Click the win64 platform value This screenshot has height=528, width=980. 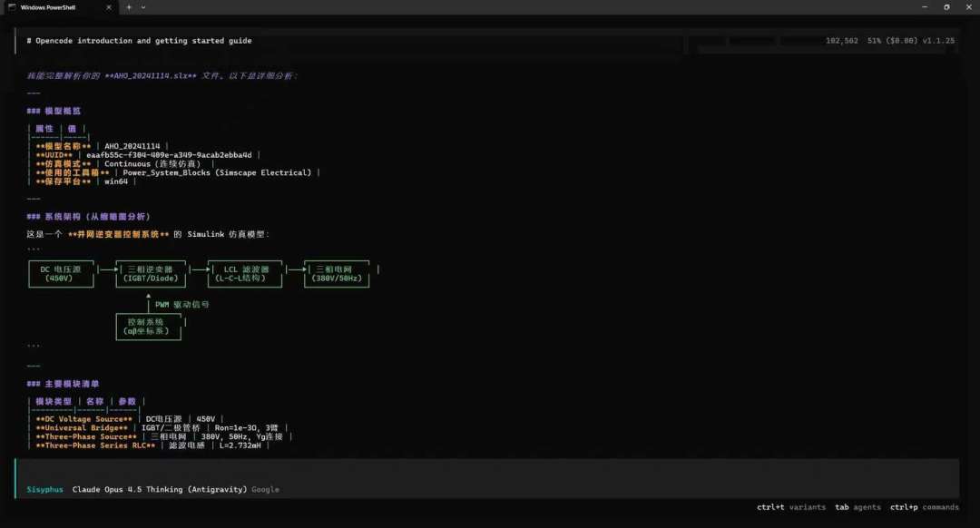pyautogui.click(x=115, y=181)
